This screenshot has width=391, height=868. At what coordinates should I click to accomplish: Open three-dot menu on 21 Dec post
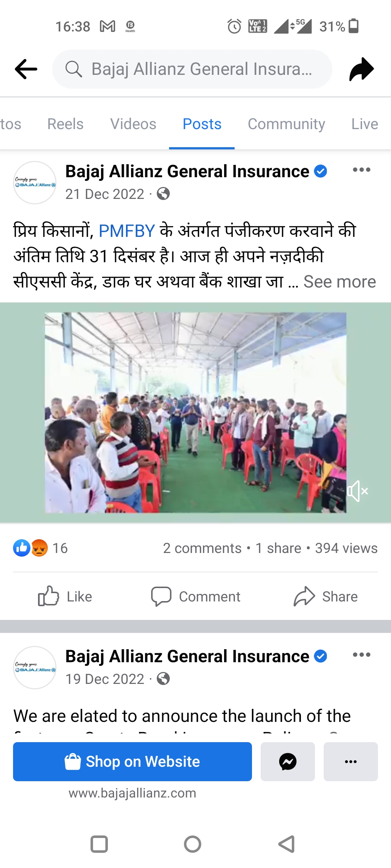[x=362, y=170]
